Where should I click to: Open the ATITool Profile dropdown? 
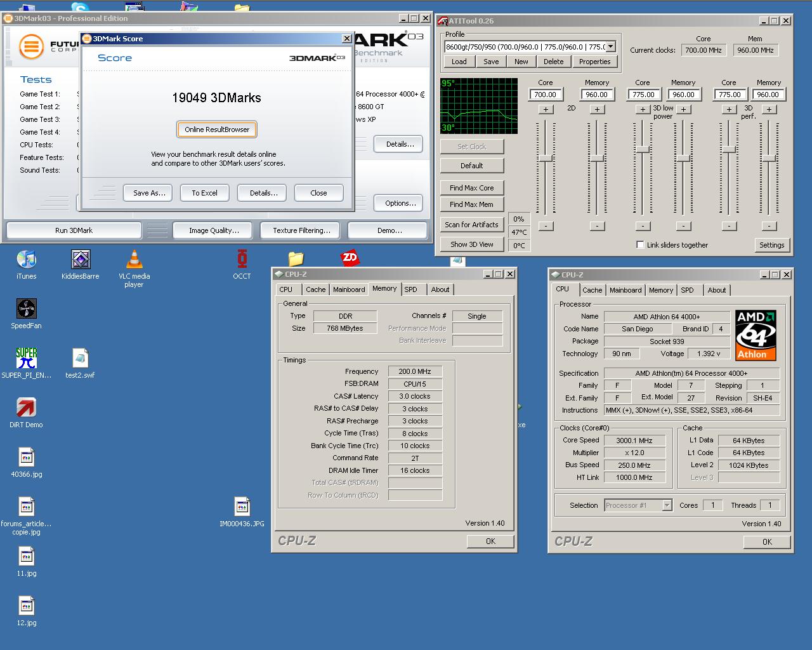(610, 46)
